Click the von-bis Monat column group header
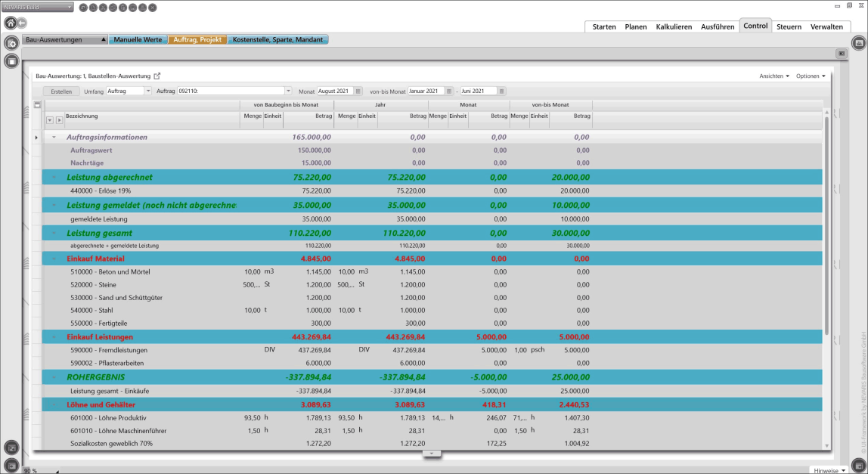 [x=550, y=104]
